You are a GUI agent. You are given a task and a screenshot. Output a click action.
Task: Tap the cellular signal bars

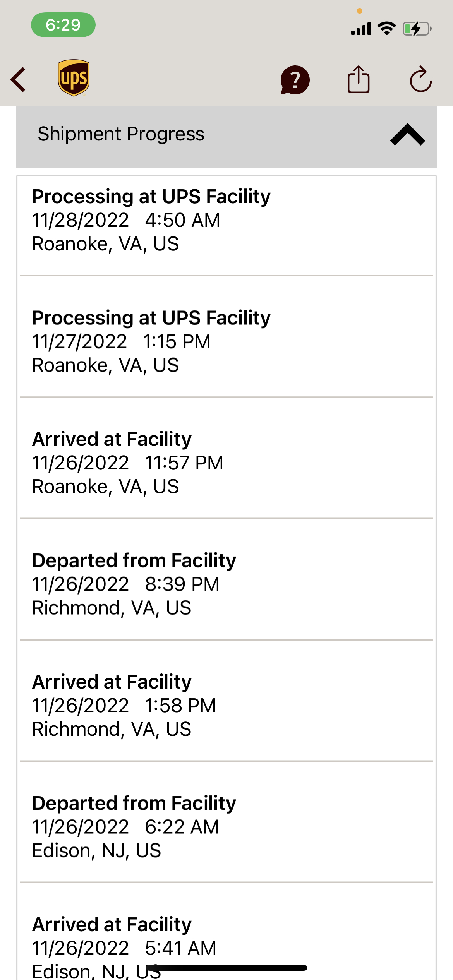click(361, 29)
